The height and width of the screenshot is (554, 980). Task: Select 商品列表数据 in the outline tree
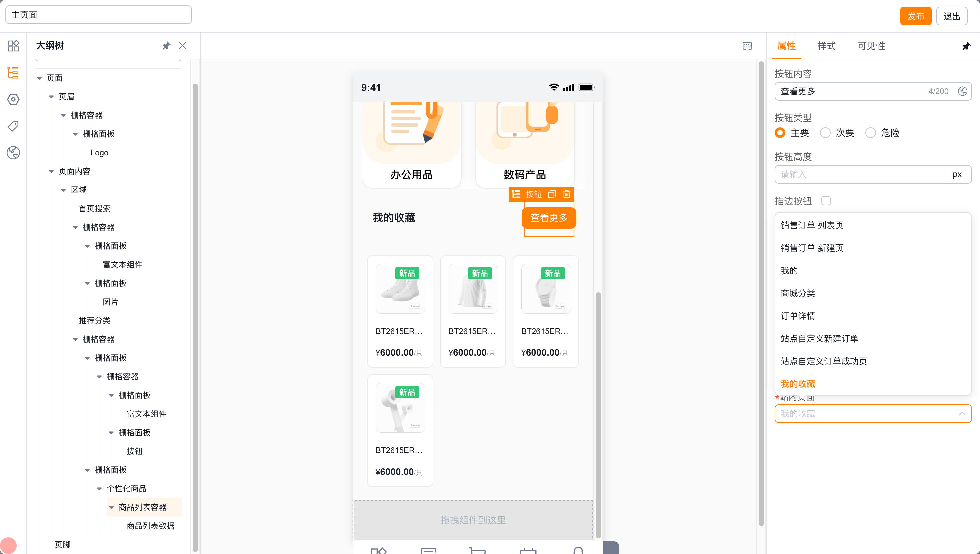click(x=151, y=526)
